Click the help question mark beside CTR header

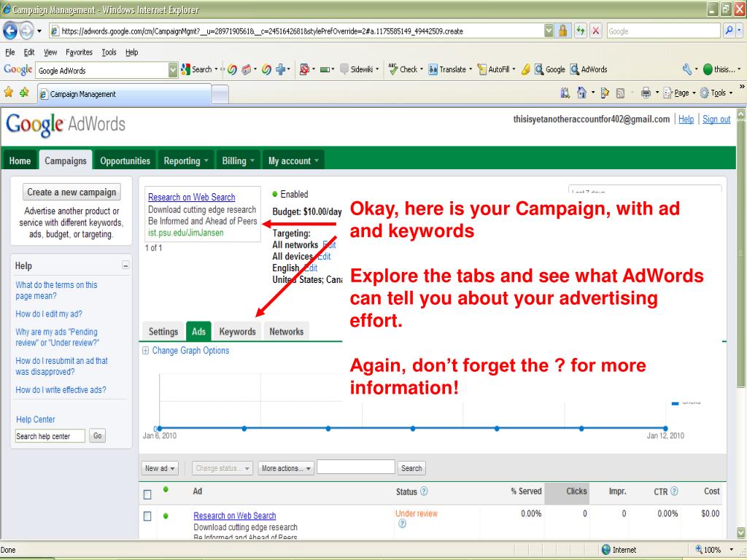pyautogui.click(x=674, y=491)
